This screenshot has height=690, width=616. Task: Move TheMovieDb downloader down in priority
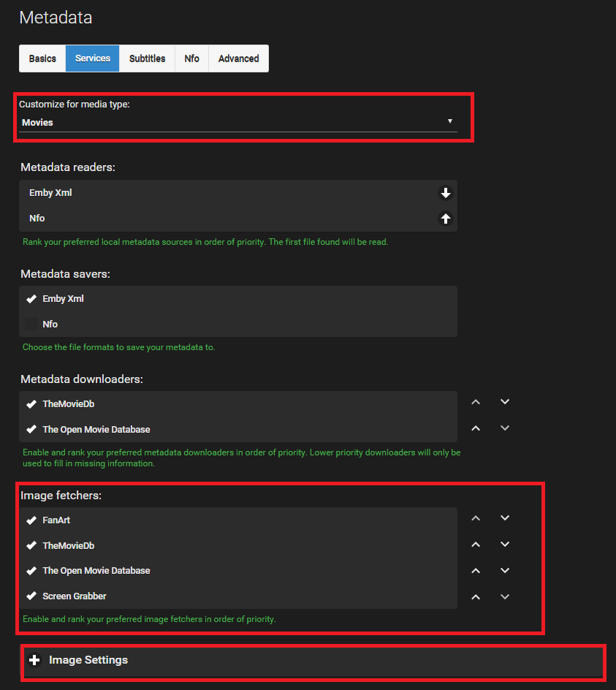(x=504, y=402)
